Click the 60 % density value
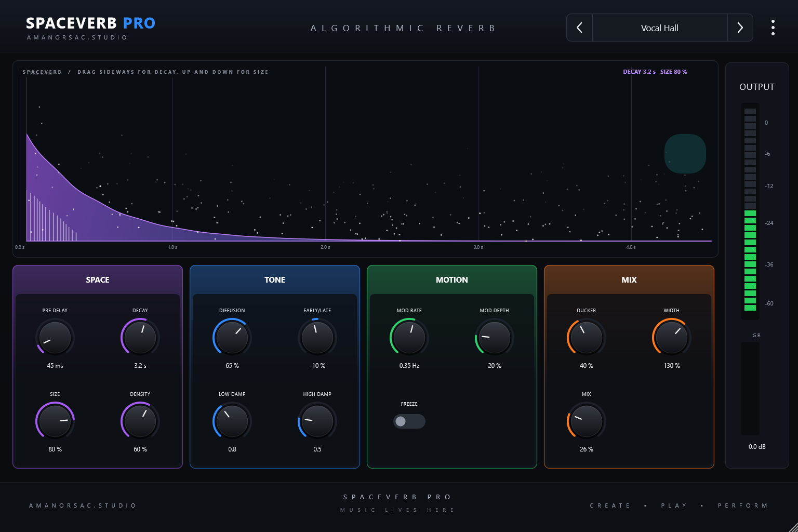Image resolution: width=798 pixels, height=532 pixels. [140, 449]
